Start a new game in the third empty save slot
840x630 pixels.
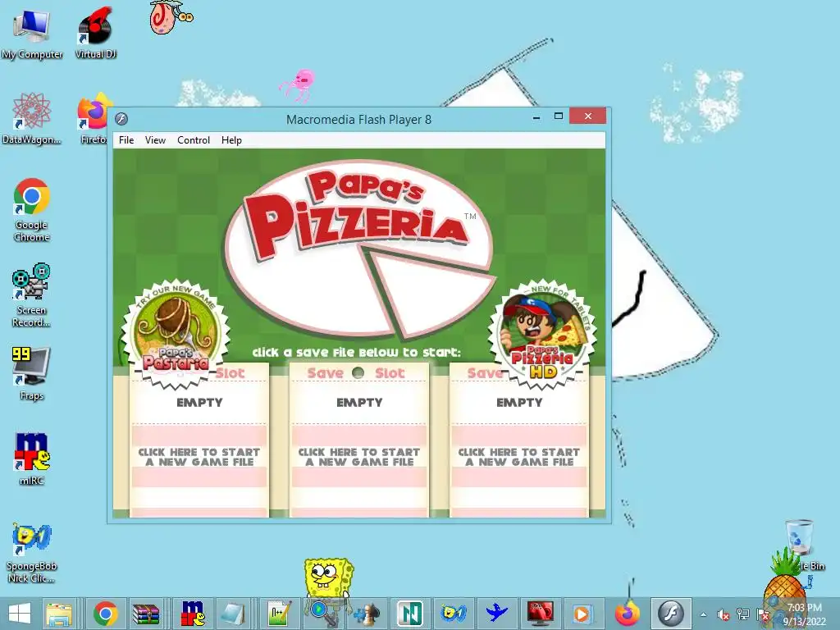click(x=518, y=457)
